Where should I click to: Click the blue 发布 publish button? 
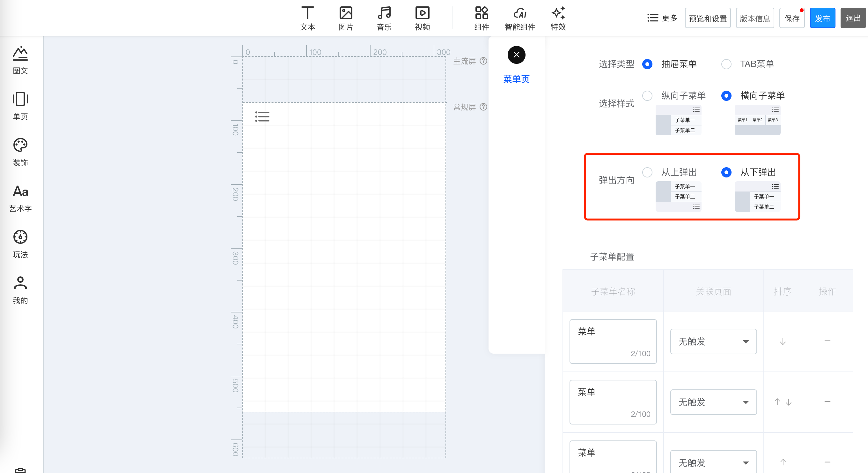(822, 18)
